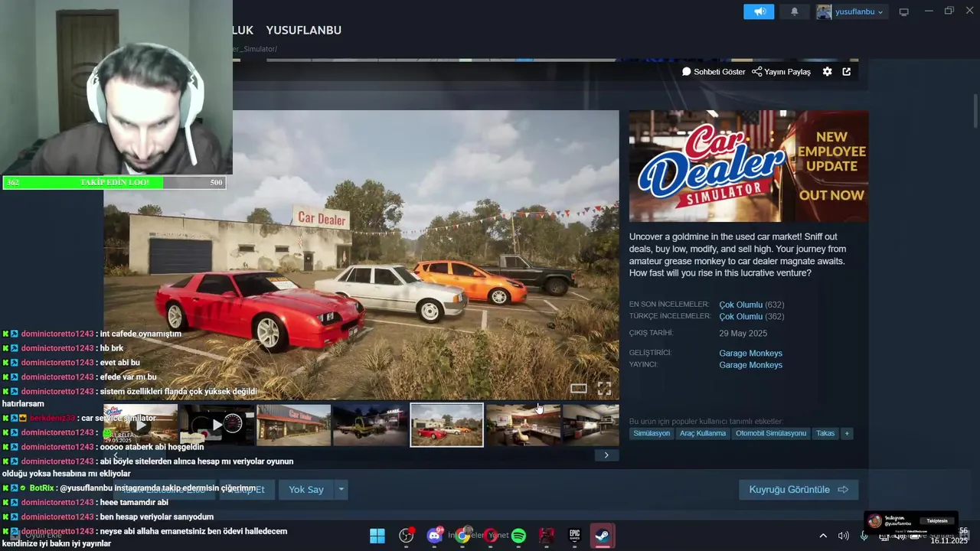Screen dimensions: 980x551
Task: Open Google Chrome from the taskbar
Action: click(x=462, y=536)
